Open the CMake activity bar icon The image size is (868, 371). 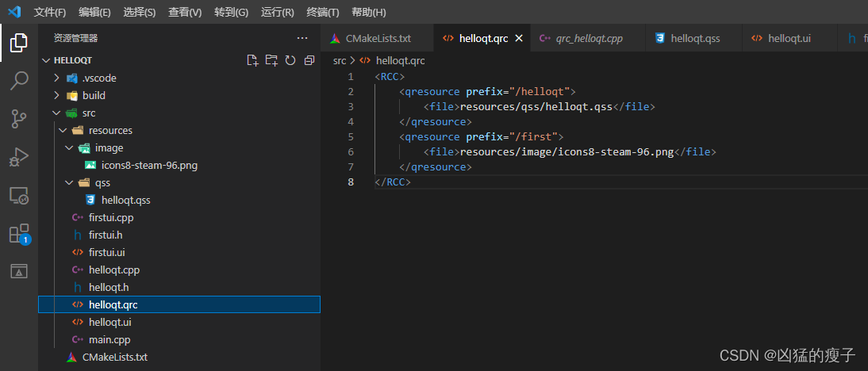pos(19,271)
